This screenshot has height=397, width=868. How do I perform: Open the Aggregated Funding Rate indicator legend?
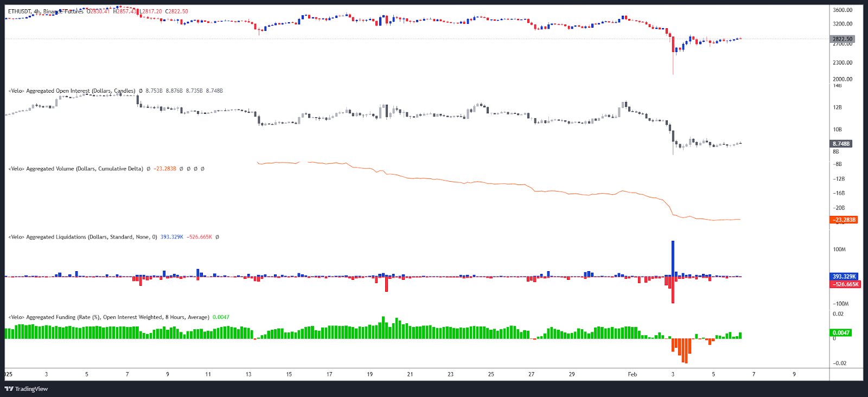point(108,317)
